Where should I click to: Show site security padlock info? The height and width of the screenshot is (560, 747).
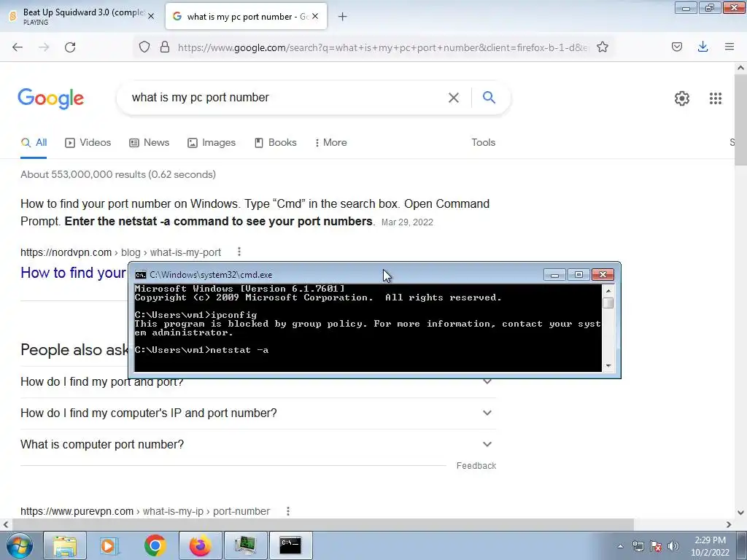(165, 47)
